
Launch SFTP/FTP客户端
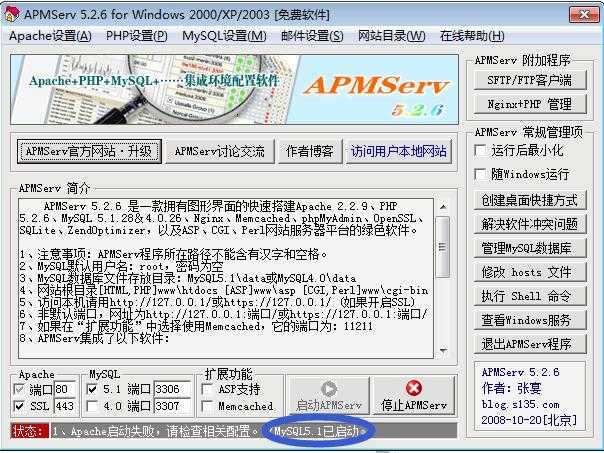click(x=530, y=80)
